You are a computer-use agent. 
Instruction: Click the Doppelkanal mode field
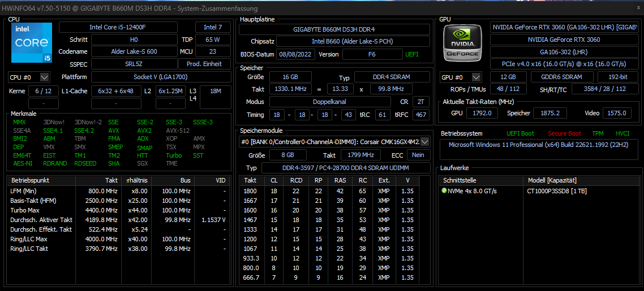[x=330, y=102]
